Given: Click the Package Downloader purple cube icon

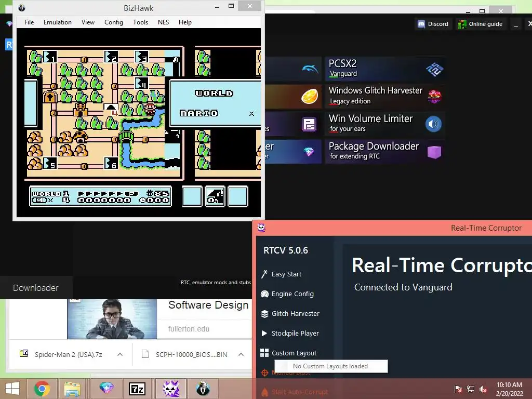Looking at the screenshot, I should [x=434, y=152].
